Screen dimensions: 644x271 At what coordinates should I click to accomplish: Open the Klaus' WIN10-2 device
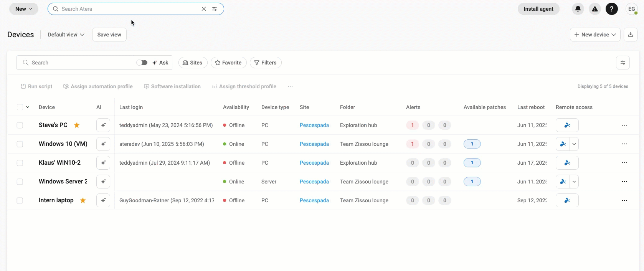point(59,162)
